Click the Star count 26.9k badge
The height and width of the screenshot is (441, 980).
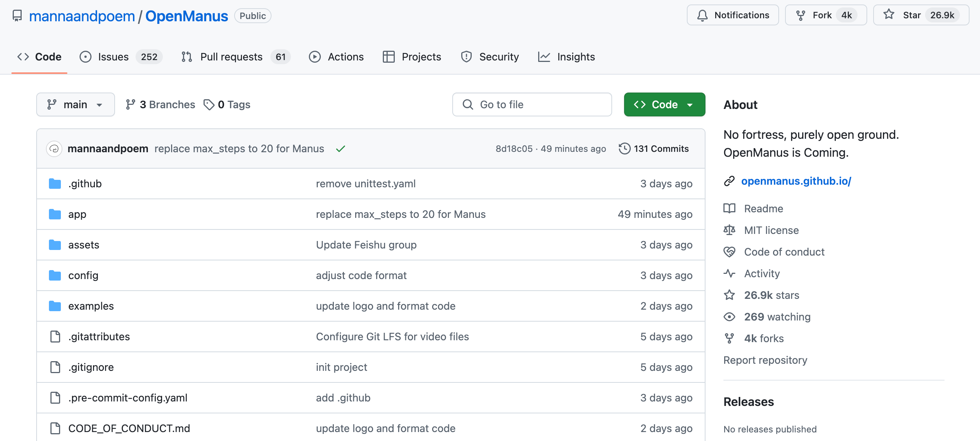942,15
